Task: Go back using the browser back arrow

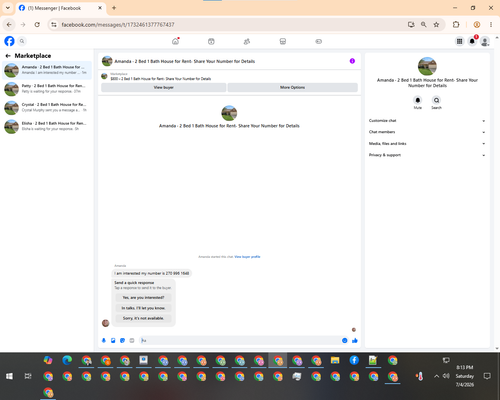Action: pos(9,25)
